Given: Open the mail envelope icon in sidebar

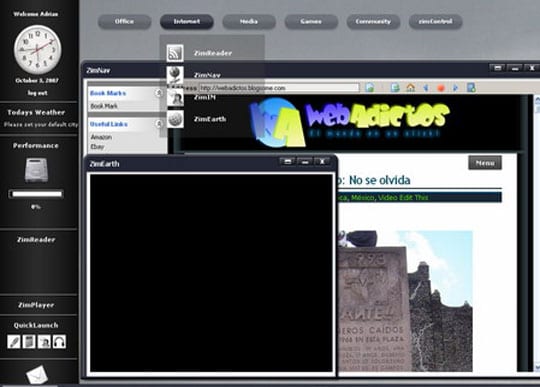Looking at the screenshot, I should tap(37, 375).
